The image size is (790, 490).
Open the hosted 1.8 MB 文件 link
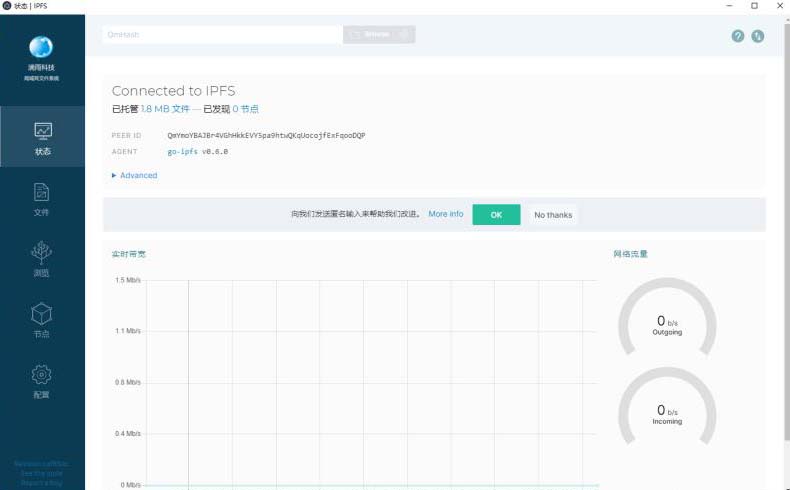pyautogui.click(x=165, y=109)
